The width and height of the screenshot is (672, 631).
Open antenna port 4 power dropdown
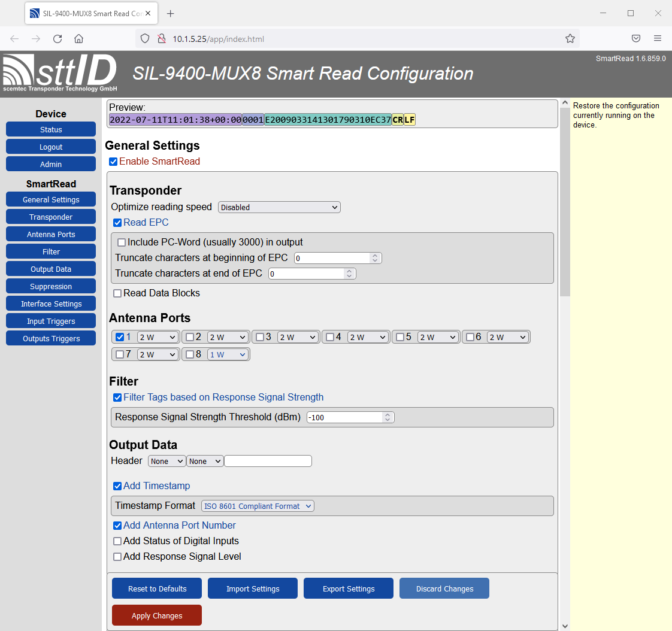(x=368, y=337)
